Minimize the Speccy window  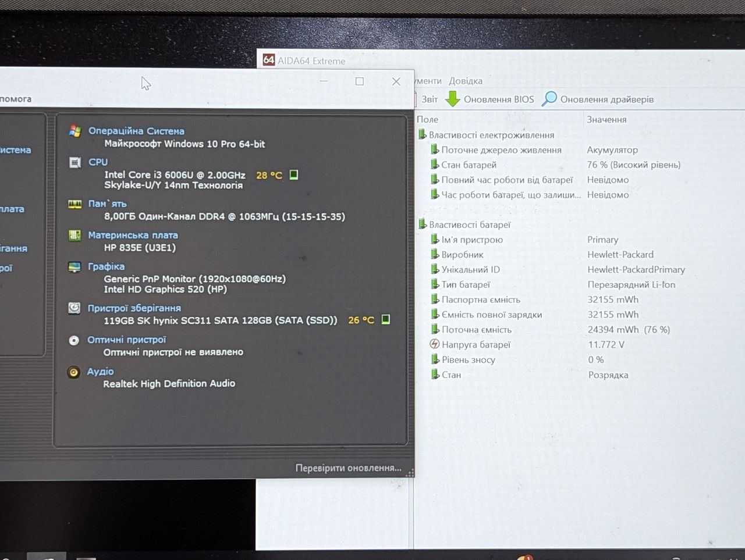[x=324, y=81]
